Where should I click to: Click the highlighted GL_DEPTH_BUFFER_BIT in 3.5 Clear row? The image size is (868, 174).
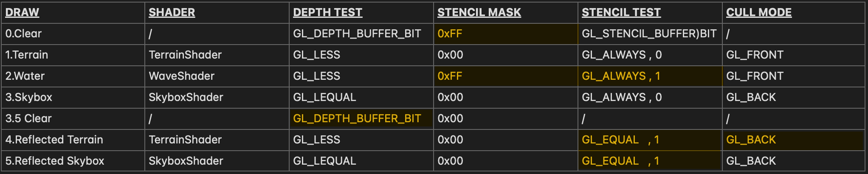pyautogui.click(x=361, y=118)
